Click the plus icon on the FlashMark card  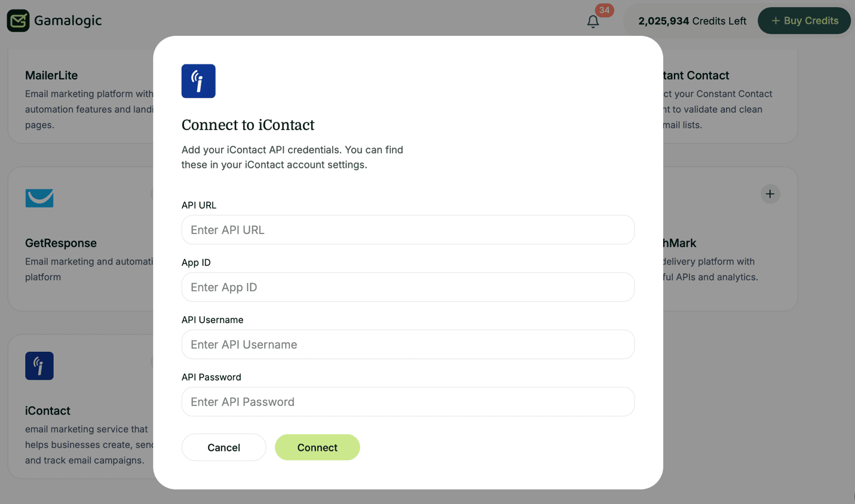(770, 193)
